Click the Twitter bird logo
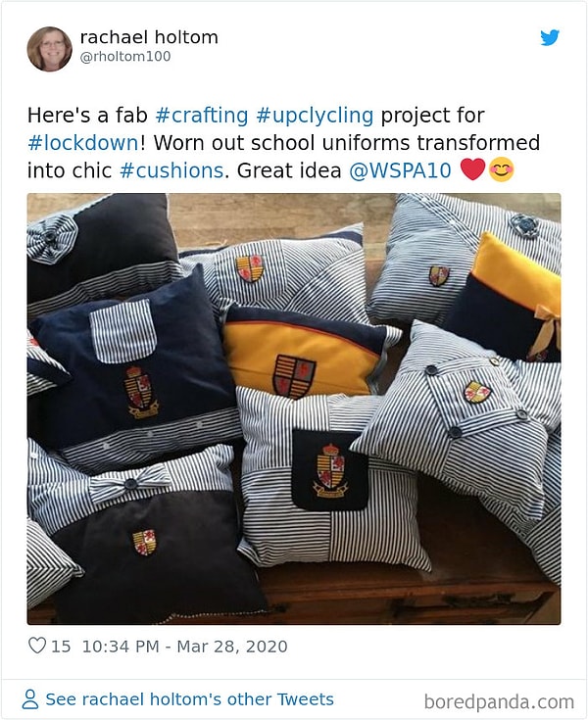The width and height of the screenshot is (588, 720). coord(550,37)
